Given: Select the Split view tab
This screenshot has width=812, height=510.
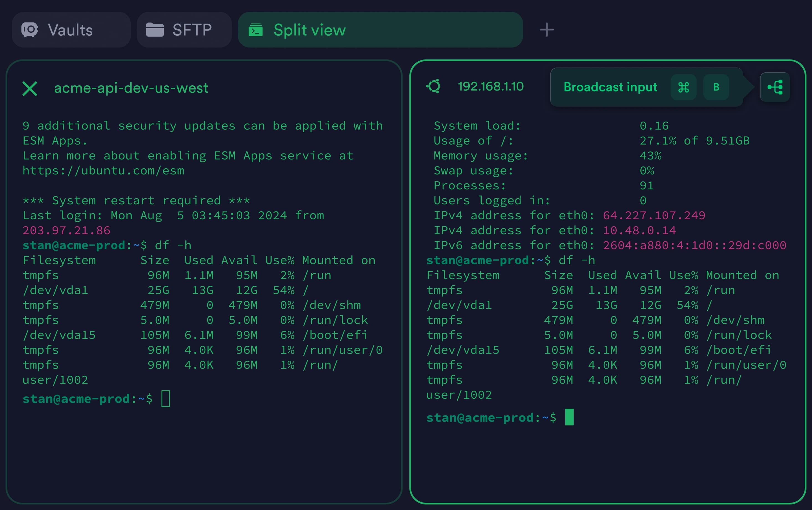Looking at the screenshot, I should click(x=381, y=30).
